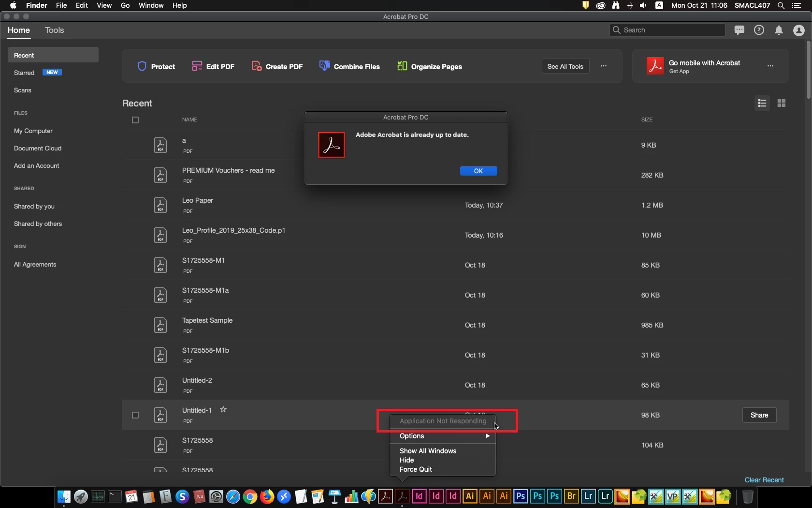Open more options beside See All Tools
This screenshot has height=508, width=812.
point(604,66)
